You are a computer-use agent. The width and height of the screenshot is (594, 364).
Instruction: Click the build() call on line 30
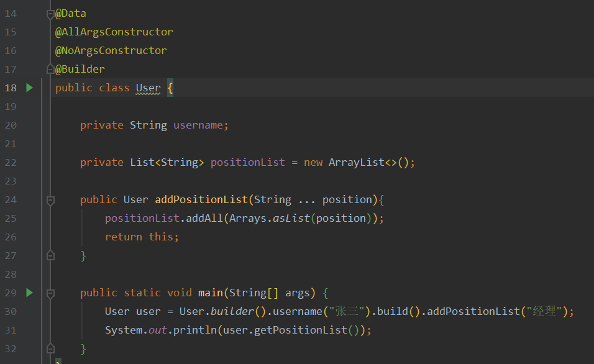(x=398, y=311)
